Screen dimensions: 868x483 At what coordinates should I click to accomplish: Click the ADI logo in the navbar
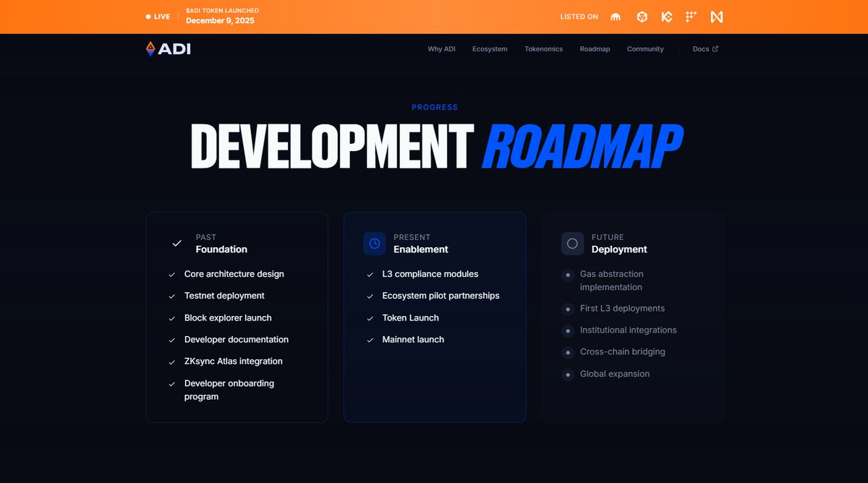click(168, 49)
